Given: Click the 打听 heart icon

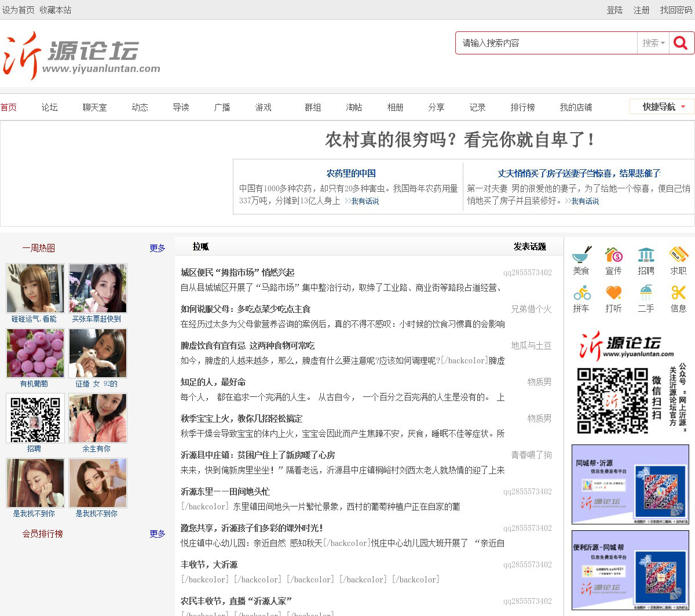Looking at the screenshot, I should pos(613,293).
